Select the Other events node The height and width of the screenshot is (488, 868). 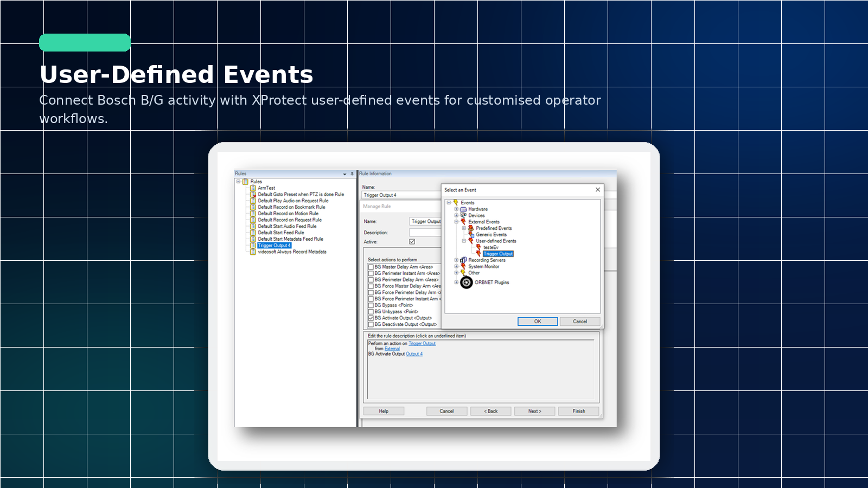pos(474,273)
